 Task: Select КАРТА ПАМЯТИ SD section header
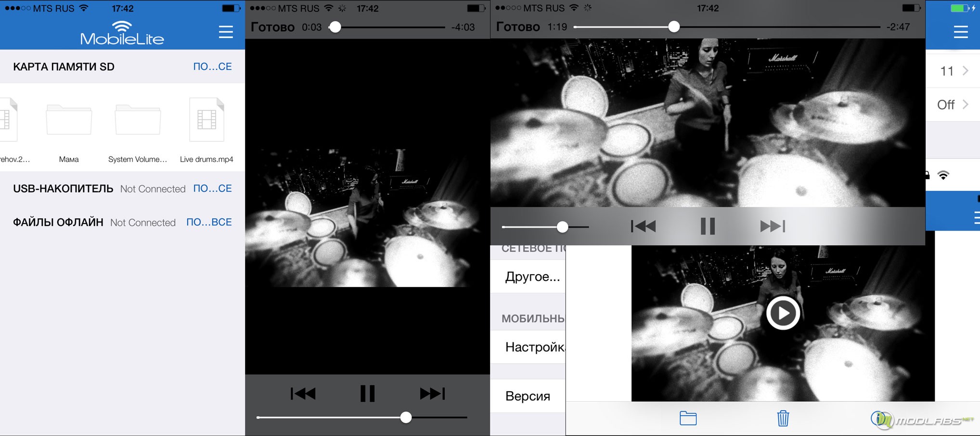[x=64, y=67]
